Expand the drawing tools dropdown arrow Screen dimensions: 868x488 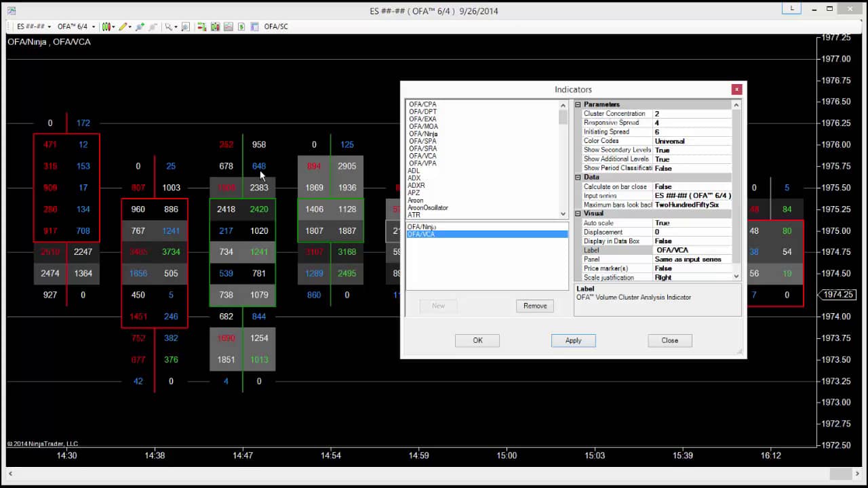click(x=130, y=27)
